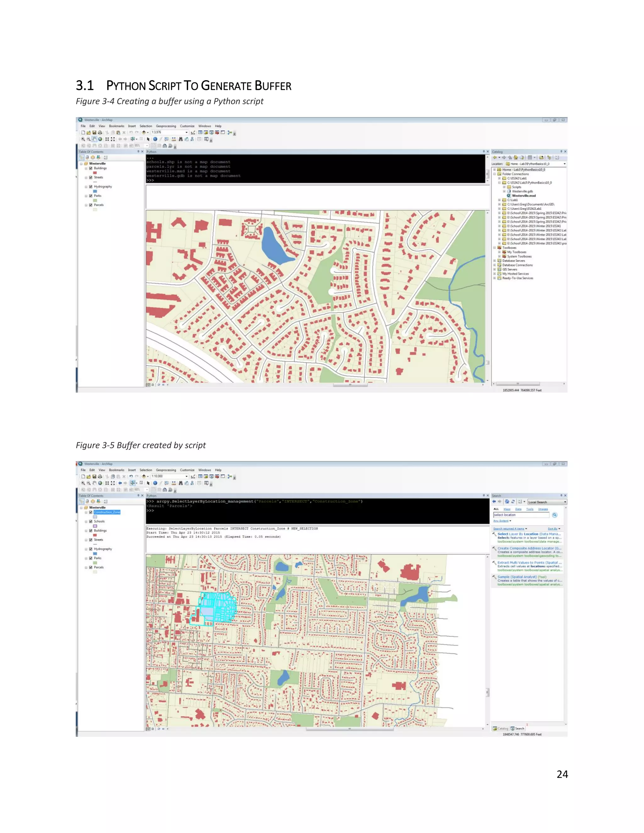The width and height of the screenshot is (644, 833).
Task: Click the blue back arrow in Search panel
Action: (x=494, y=502)
